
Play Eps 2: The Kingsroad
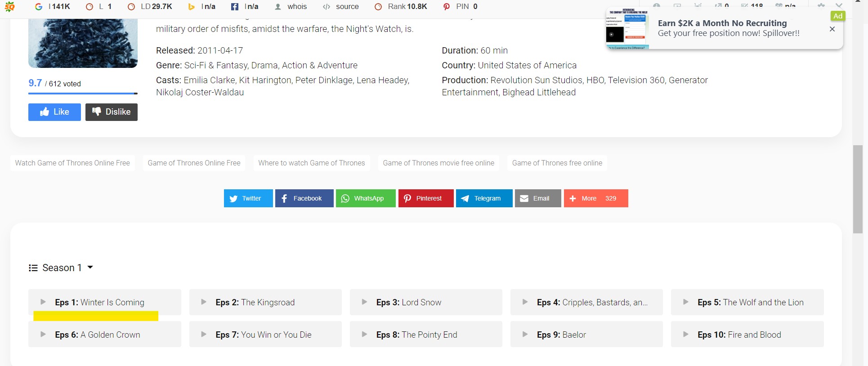tap(265, 302)
